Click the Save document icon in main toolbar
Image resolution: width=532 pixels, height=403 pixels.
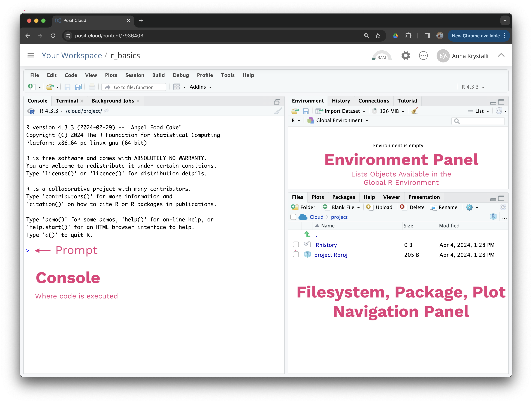(68, 87)
